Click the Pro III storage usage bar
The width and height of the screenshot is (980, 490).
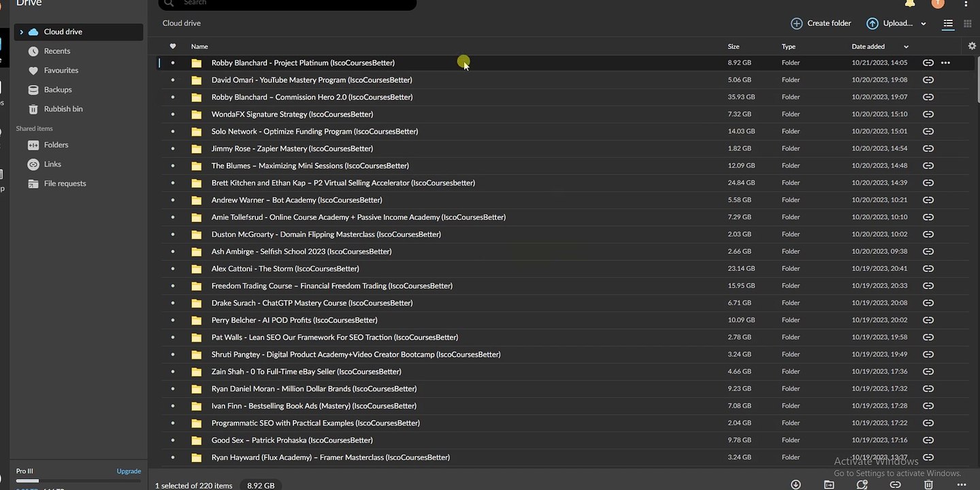click(x=78, y=481)
